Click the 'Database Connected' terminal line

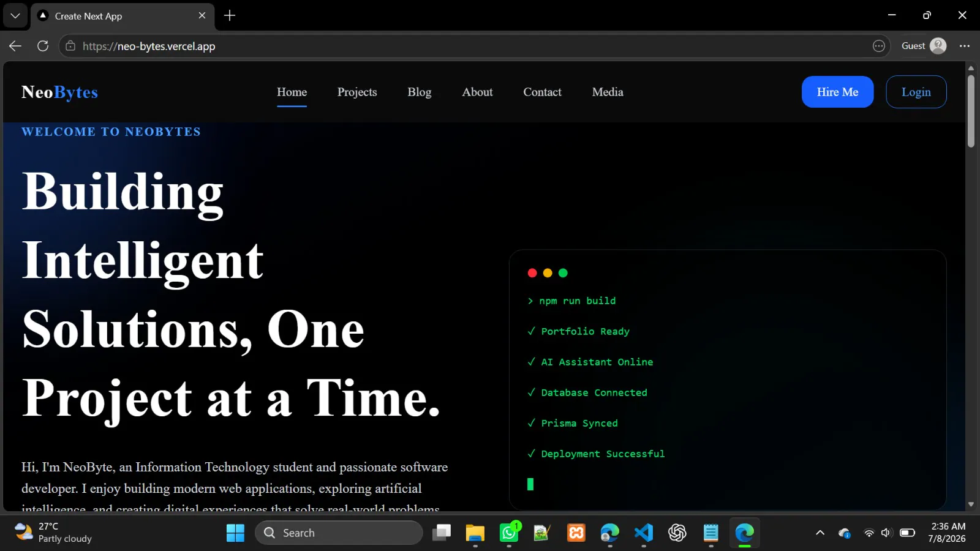(587, 392)
